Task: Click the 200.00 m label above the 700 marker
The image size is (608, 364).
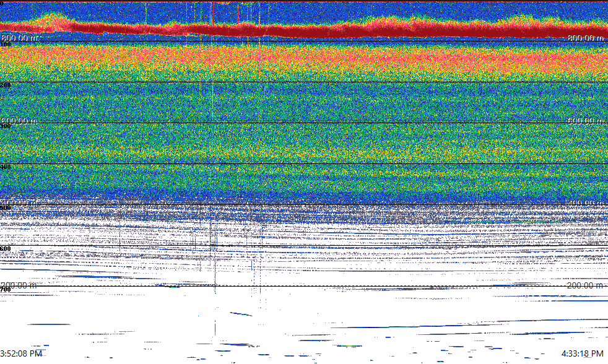Action: click(x=19, y=285)
